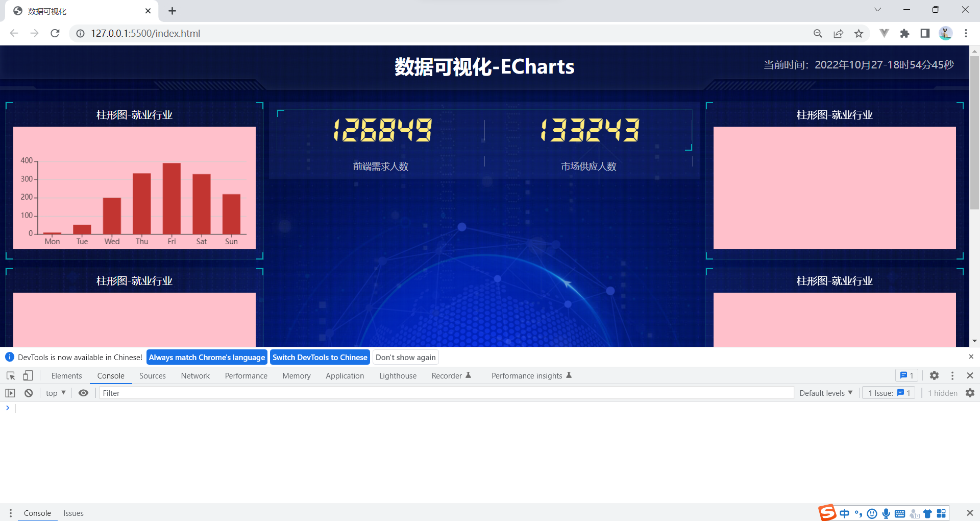Open the JavaScript context dropdown labeled top

coord(54,393)
